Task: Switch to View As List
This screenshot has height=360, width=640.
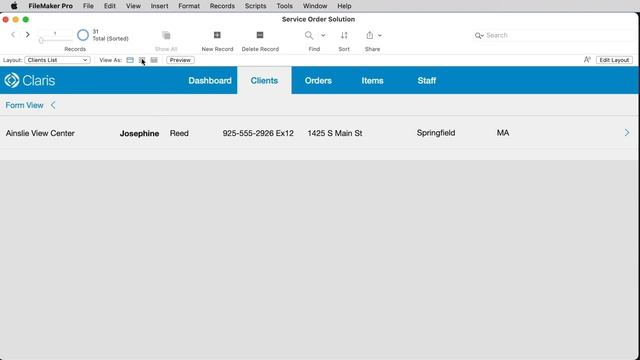Action: pyautogui.click(x=142, y=60)
